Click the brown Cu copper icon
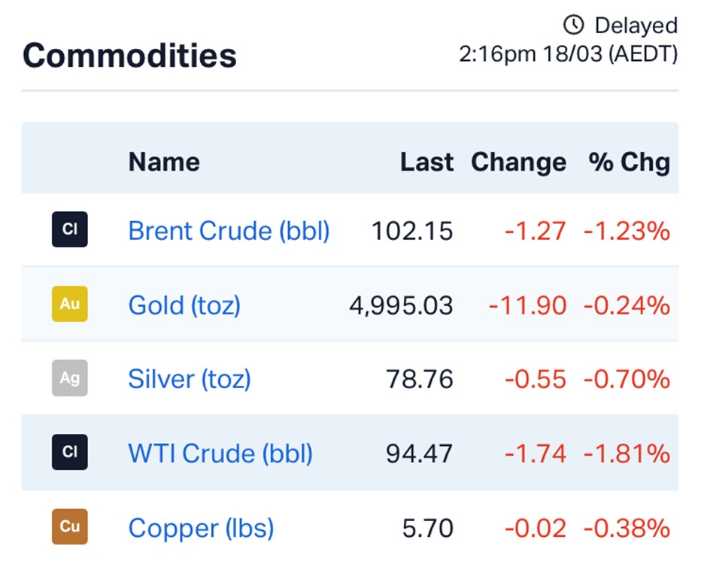 pyautogui.click(x=69, y=528)
